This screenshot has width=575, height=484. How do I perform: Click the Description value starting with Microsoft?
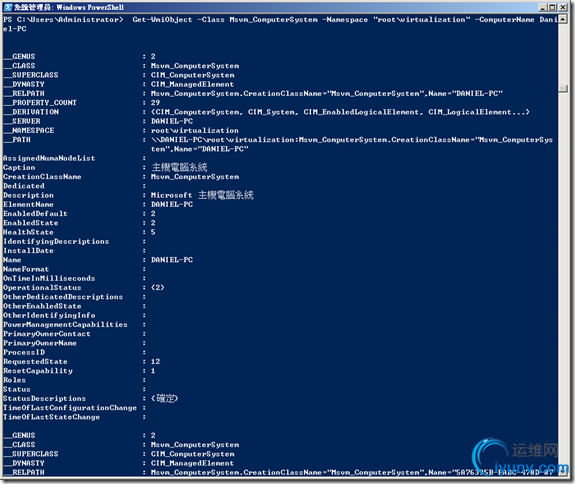[202, 195]
